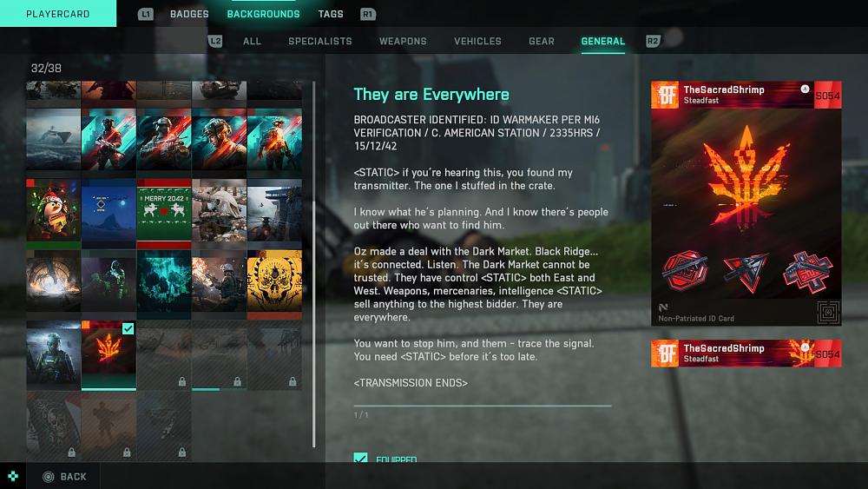Image resolution: width=868 pixels, height=489 pixels.
Task: Toggle the Equipped checkbox
Action: click(x=360, y=458)
